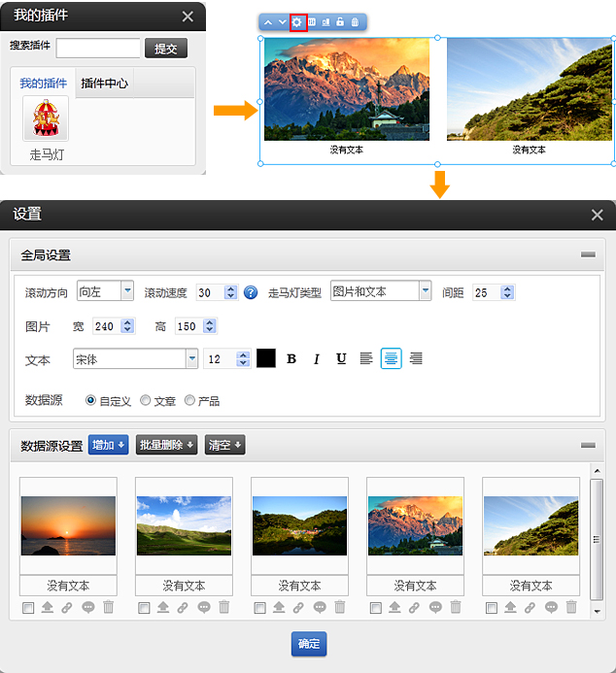Select the 文章 data source radio button
616x673 pixels.
click(x=146, y=400)
